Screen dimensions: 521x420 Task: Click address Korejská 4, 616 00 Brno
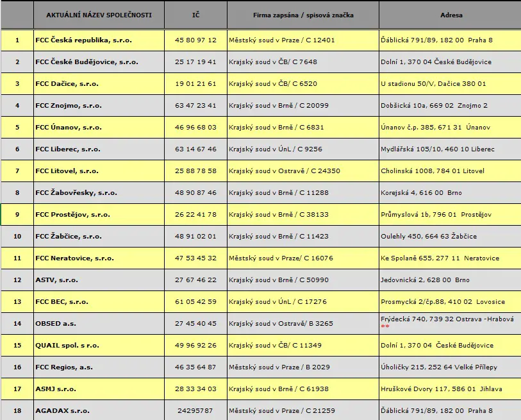421,192
